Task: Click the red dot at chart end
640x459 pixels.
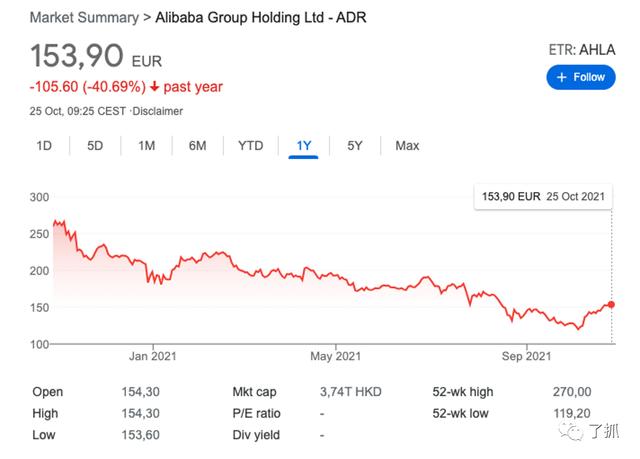Action: 612,305
